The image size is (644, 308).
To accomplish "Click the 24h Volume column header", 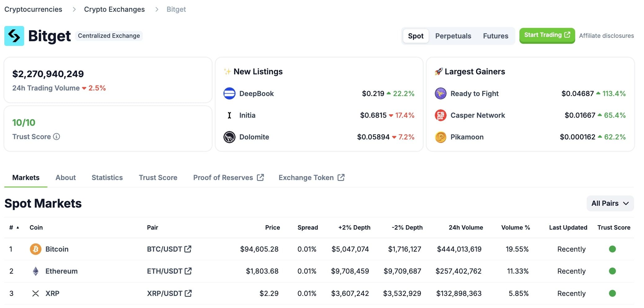I will click(x=466, y=227).
